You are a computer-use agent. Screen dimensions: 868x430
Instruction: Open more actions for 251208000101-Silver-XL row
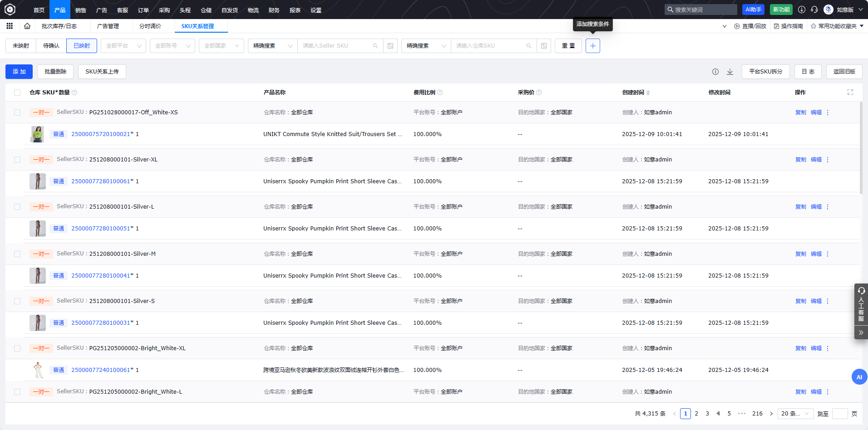point(828,160)
